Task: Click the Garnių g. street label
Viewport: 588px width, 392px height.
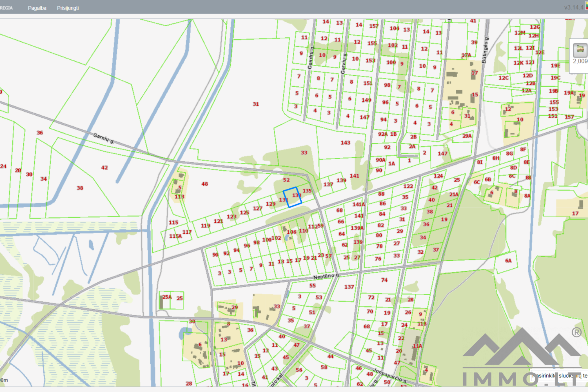Action: [104, 138]
